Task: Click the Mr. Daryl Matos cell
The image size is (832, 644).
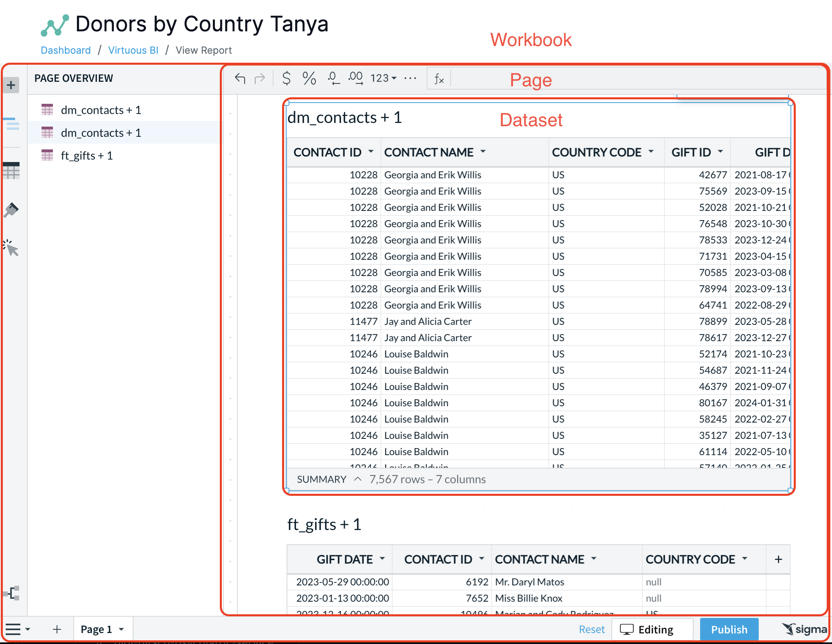Action: tap(567, 582)
